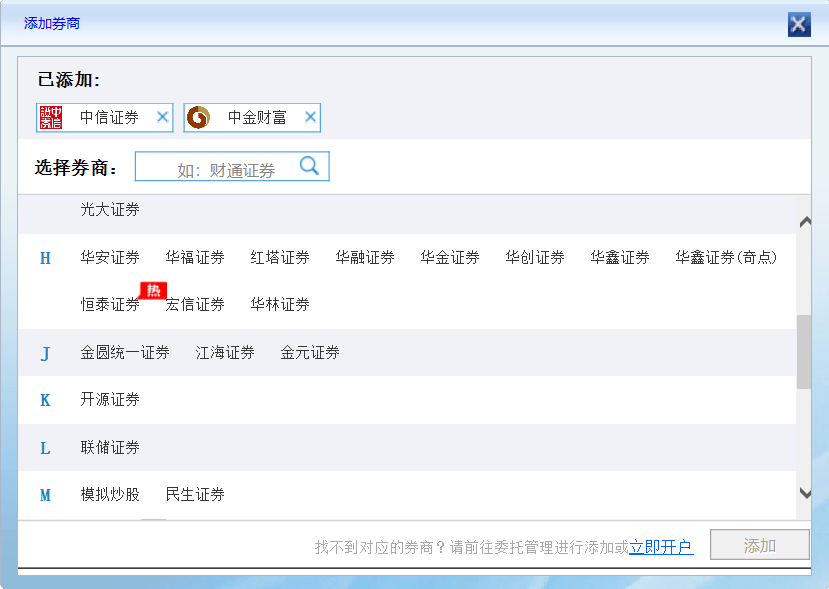Select 华鑫证券(奇点) broker
Viewport: 829px width, 589px height.
[726, 257]
